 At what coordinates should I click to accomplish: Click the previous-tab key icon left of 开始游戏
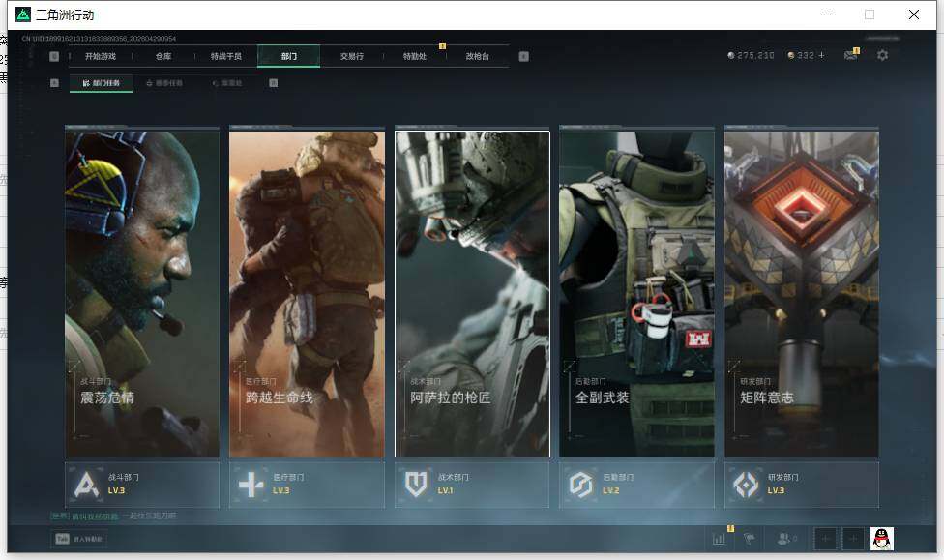pos(54,56)
